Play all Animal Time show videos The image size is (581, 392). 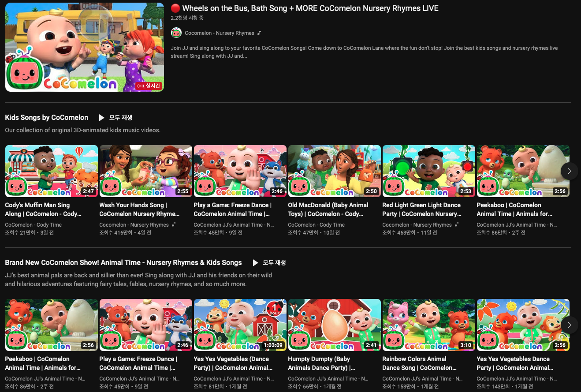point(269,263)
